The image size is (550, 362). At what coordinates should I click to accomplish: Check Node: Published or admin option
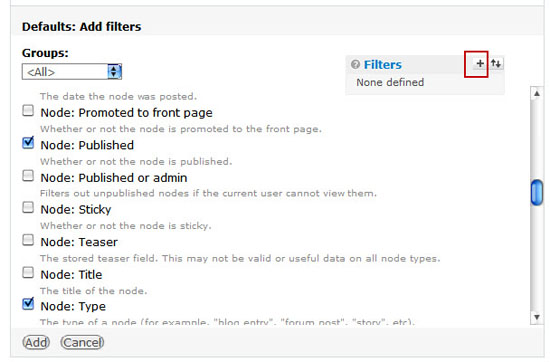click(x=28, y=175)
